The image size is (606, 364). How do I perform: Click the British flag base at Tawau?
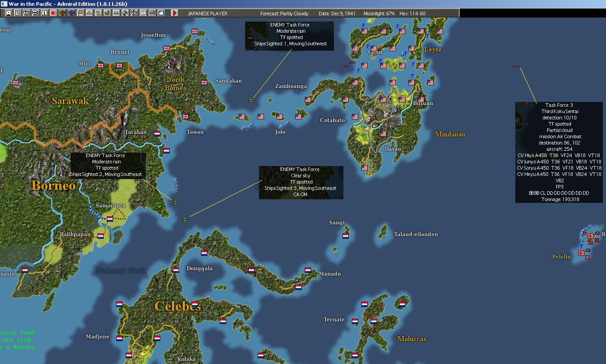click(185, 117)
